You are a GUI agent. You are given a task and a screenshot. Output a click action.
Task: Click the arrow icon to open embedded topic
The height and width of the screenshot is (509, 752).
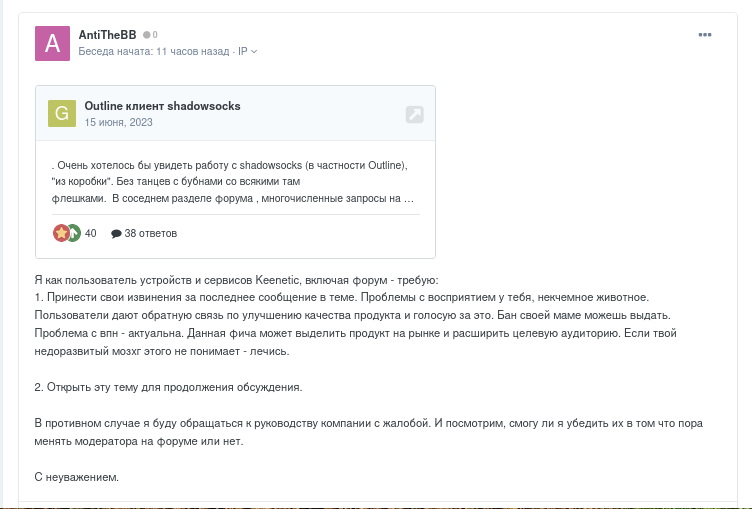click(414, 114)
